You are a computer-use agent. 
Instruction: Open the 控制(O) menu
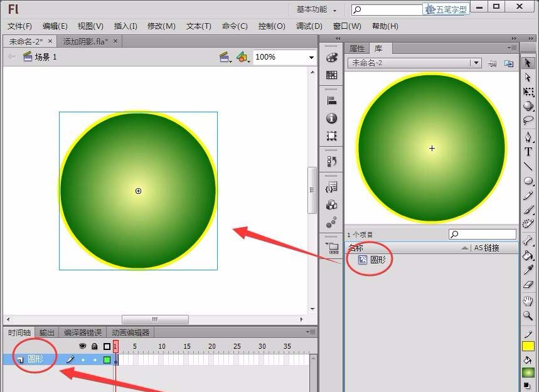pyautogui.click(x=272, y=26)
